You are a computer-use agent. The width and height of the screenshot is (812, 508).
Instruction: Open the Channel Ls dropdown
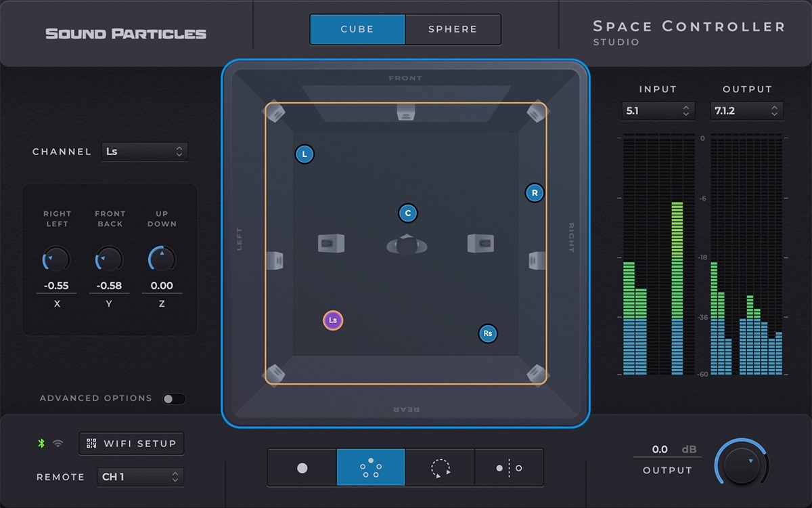144,152
